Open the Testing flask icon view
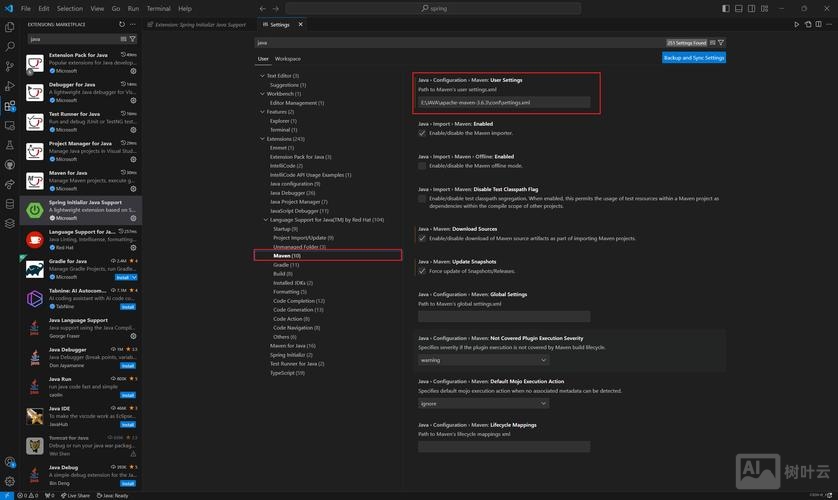 click(x=10, y=145)
